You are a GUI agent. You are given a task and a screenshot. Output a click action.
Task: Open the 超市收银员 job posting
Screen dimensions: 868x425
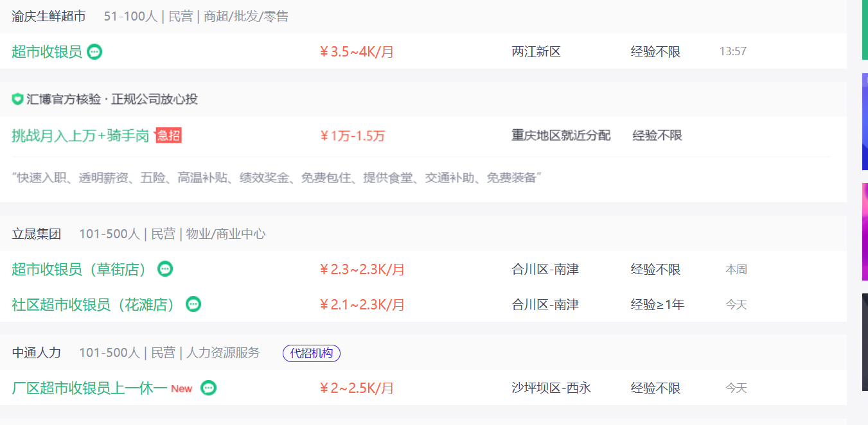click(47, 51)
